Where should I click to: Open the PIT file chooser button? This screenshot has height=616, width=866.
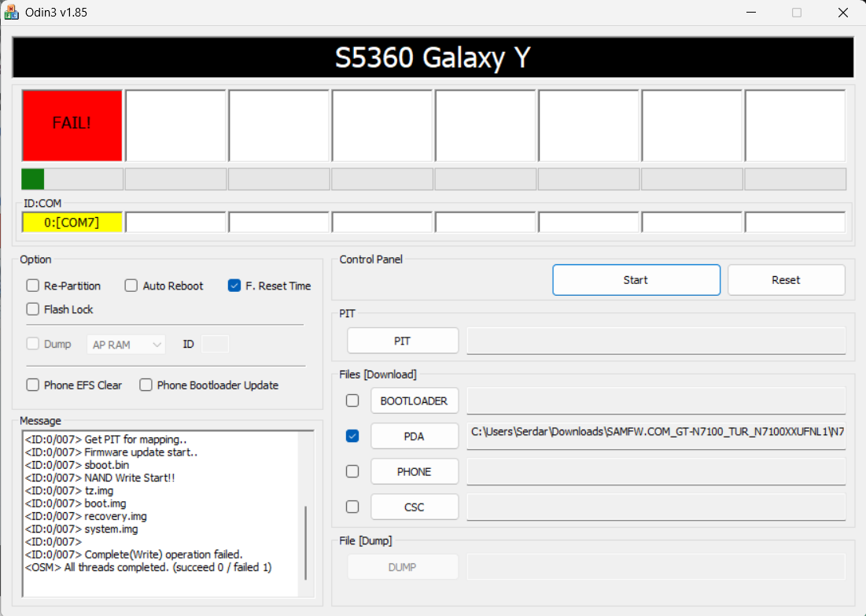(x=403, y=341)
